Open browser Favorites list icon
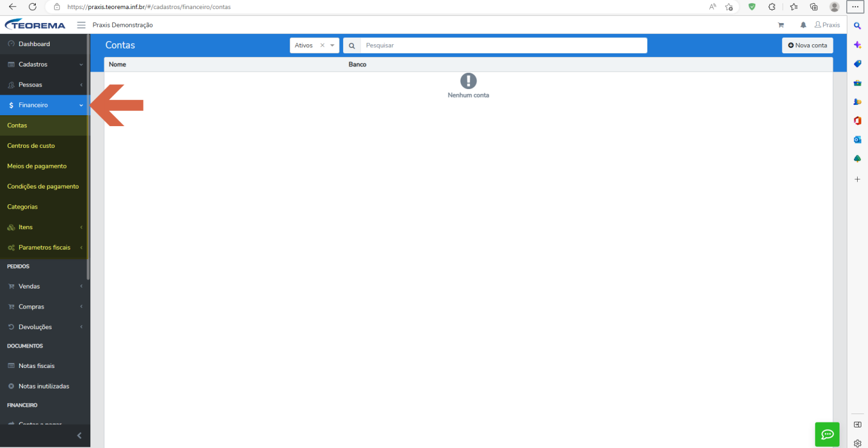Viewport: 868px width, 448px height. pos(793,7)
